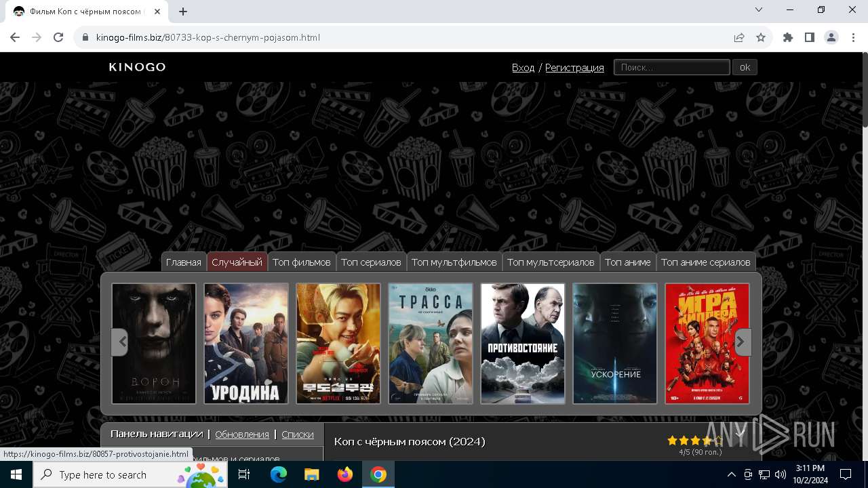This screenshot has height=488, width=868.
Task: Open the Противостояние movie poster
Action: coord(523,344)
